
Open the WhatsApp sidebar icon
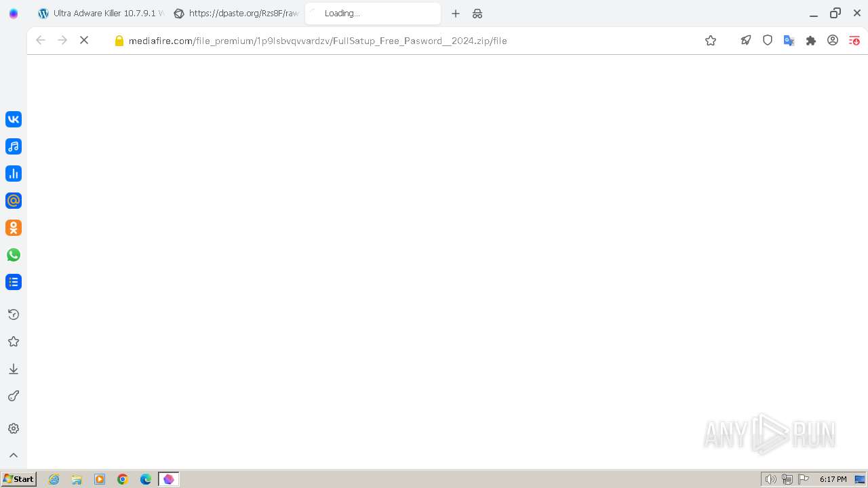click(14, 255)
